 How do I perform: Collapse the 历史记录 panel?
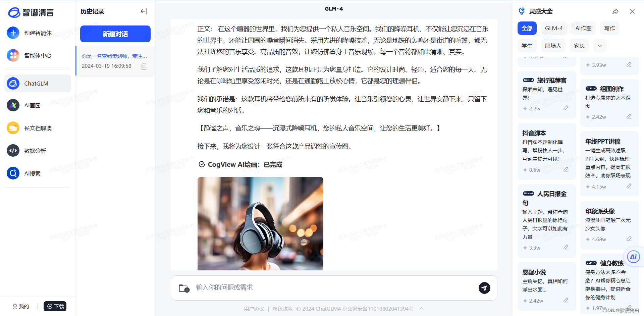[x=144, y=11]
